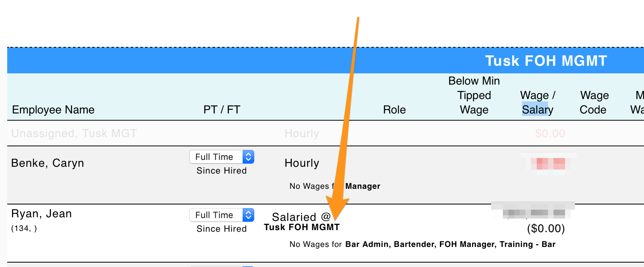Click employee name Ryan, Jean

42,214
